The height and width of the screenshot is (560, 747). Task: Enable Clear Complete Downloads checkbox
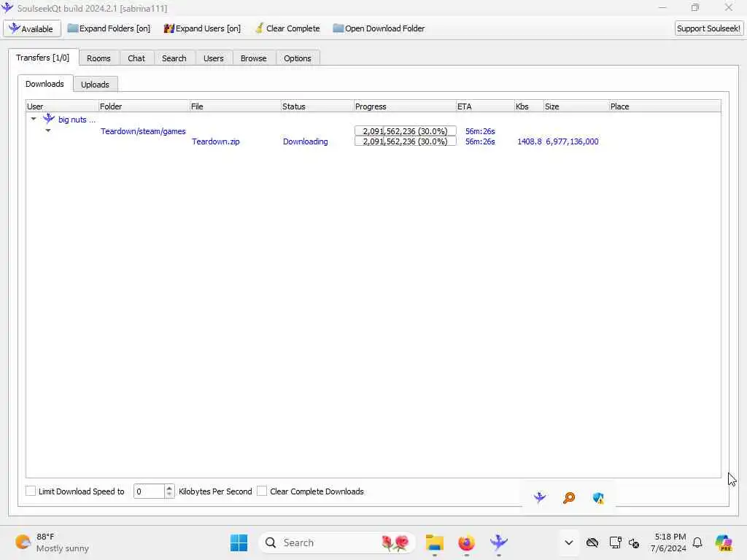(x=262, y=491)
